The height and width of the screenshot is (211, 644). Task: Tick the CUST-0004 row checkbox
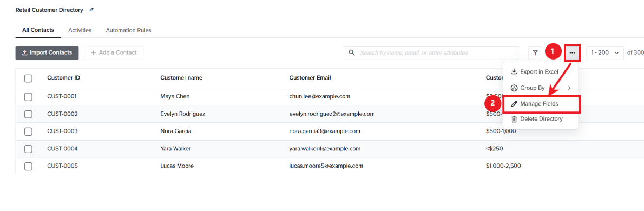(x=28, y=149)
